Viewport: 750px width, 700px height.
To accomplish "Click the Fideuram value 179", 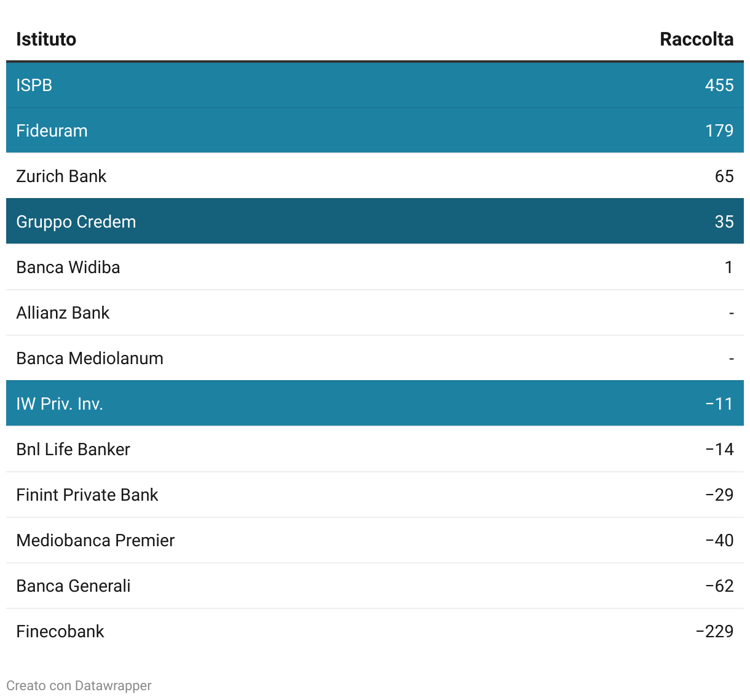I will [x=719, y=130].
